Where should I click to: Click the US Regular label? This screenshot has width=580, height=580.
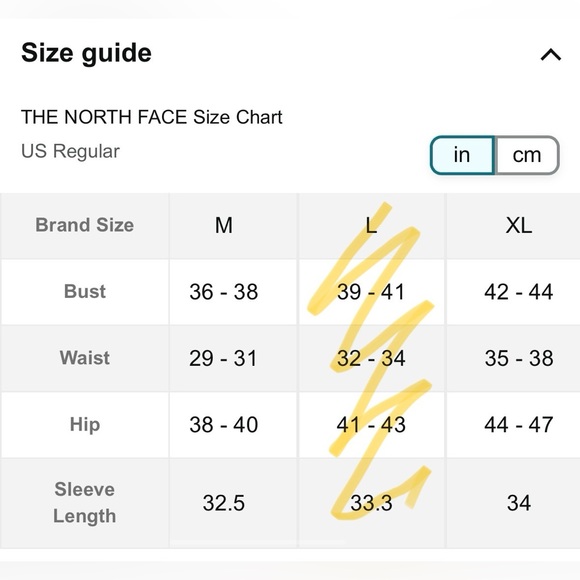tap(70, 151)
